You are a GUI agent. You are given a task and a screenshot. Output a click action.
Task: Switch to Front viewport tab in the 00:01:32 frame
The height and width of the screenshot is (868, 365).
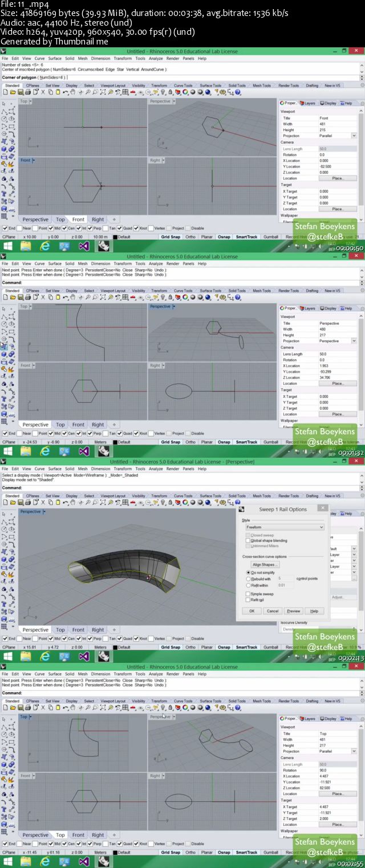coord(78,425)
